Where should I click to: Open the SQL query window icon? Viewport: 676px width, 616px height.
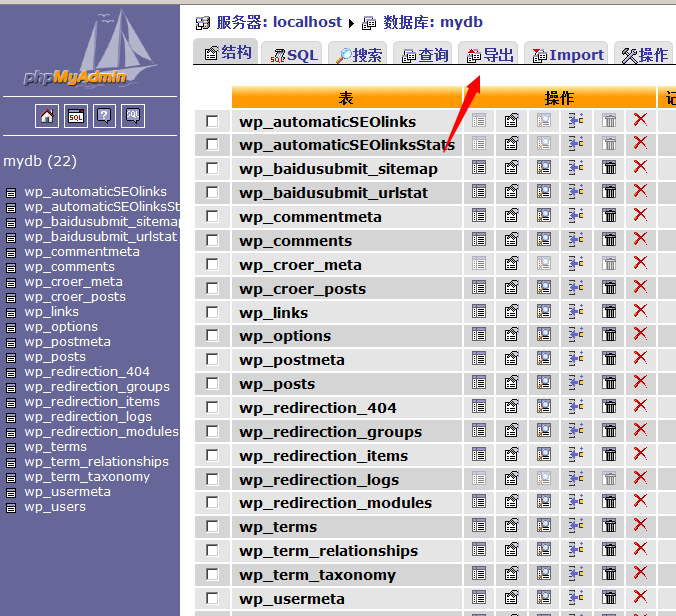tap(75, 116)
